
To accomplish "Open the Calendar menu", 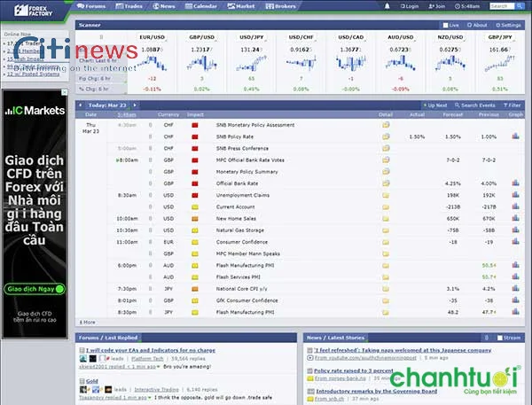I will 201,6.
